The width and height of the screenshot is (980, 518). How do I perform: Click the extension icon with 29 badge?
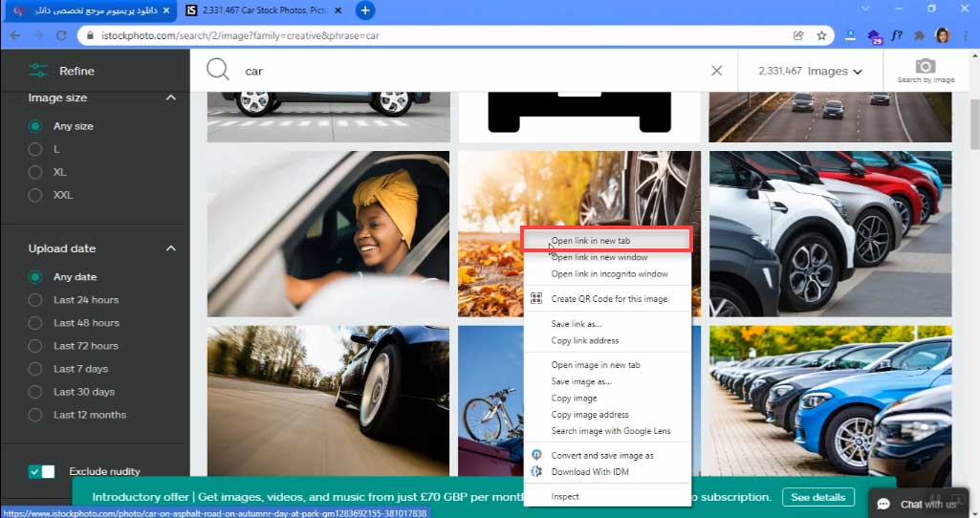coord(874,36)
